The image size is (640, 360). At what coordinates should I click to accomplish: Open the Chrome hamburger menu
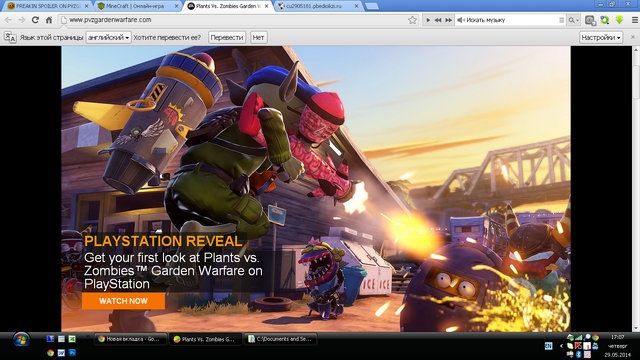click(x=635, y=20)
